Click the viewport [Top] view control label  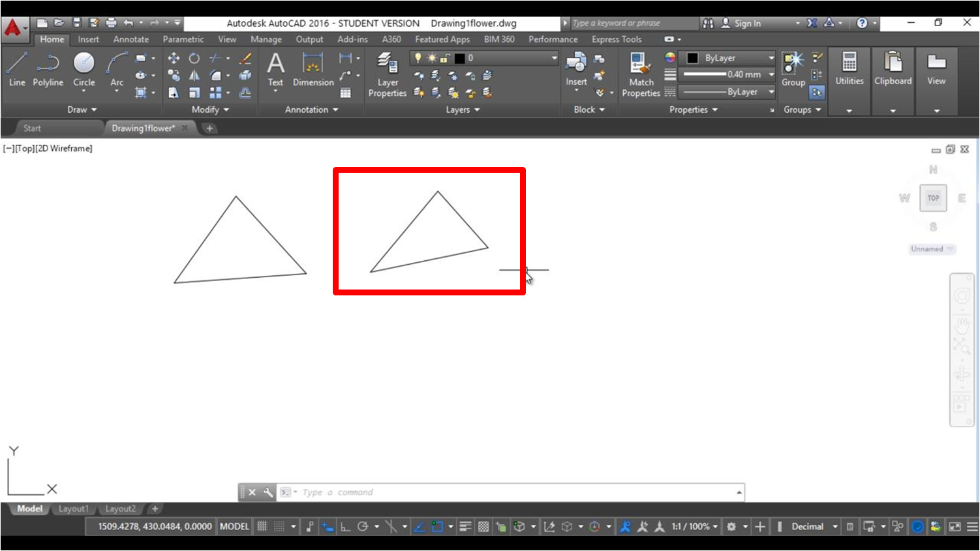tap(25, 148)
